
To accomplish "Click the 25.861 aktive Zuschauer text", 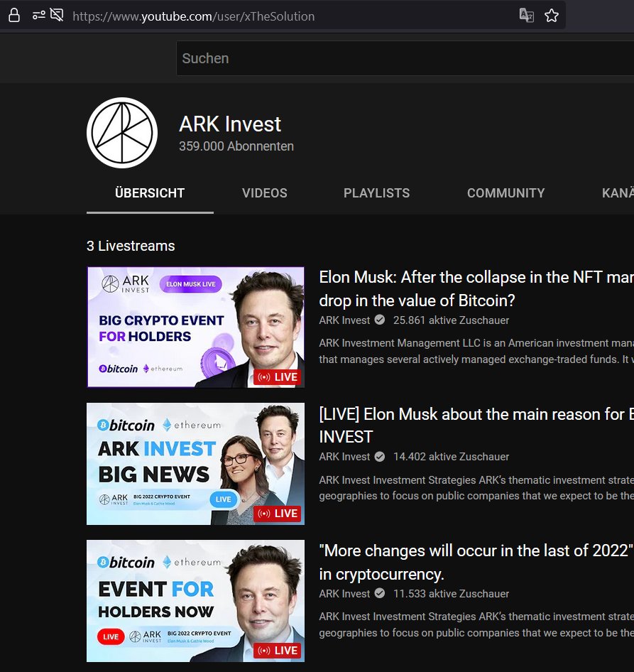I will 451,320.
